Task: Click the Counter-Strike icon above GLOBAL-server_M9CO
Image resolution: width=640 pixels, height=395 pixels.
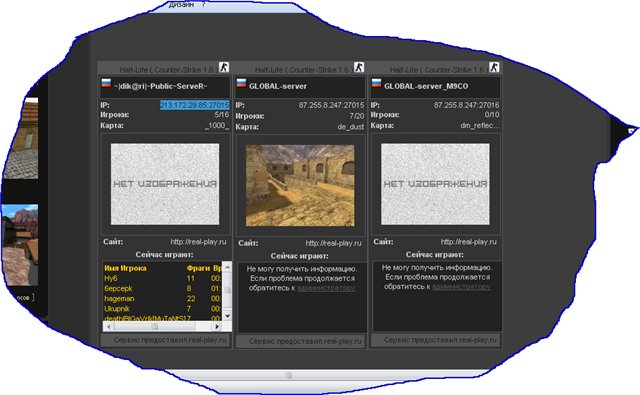Action: [x=494, y=67]
